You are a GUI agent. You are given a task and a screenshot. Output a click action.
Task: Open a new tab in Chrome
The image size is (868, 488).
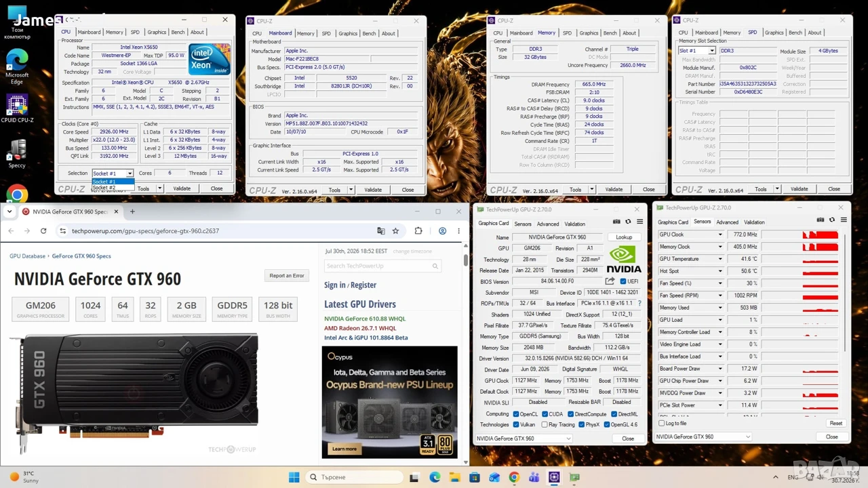click(132, 211)
